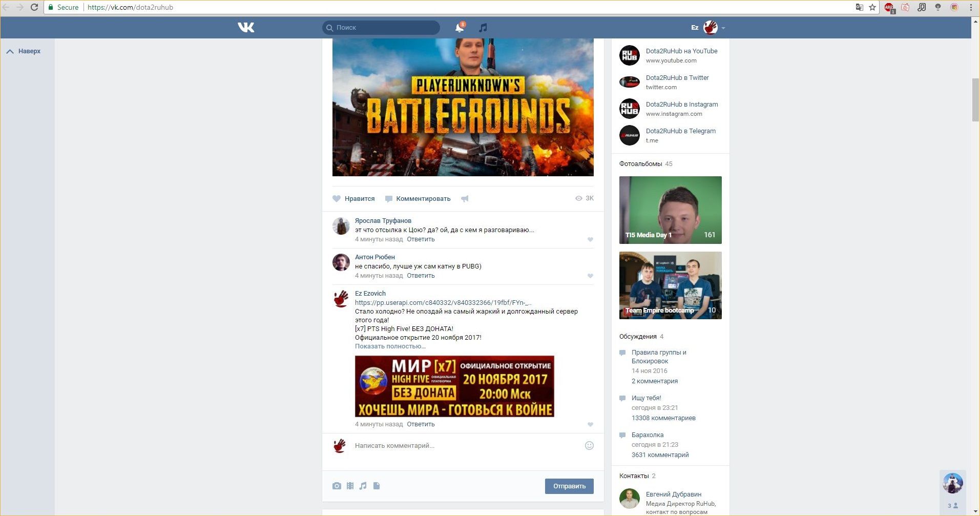
Task: Click the browser address bar URL
Action: tap(130, 7)
